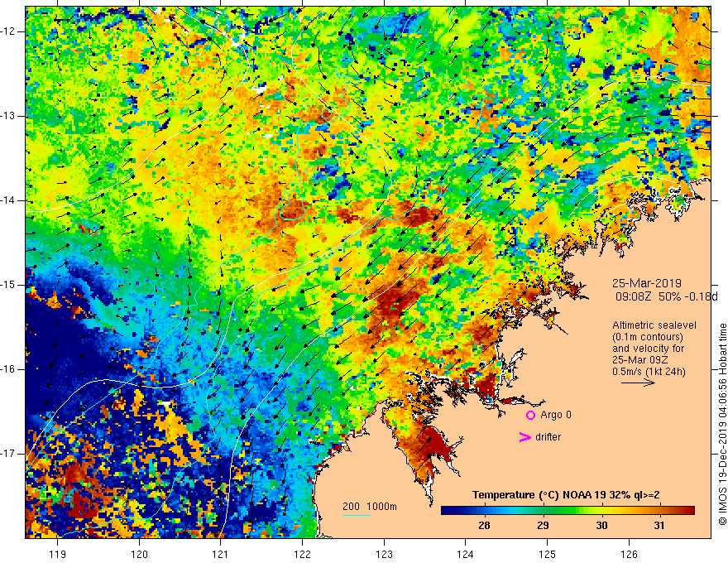Click the cyan 200m depth contour legend line

pyautogui.click(x=357, y=515)
